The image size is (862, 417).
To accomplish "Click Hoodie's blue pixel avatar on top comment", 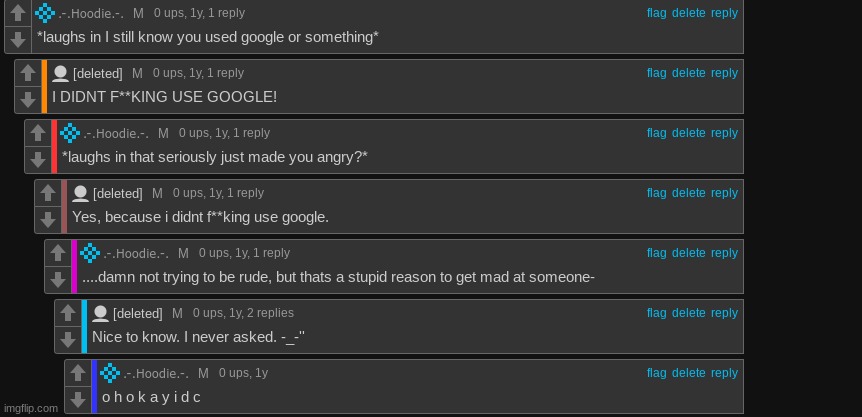I will click(x=45, y=13).
